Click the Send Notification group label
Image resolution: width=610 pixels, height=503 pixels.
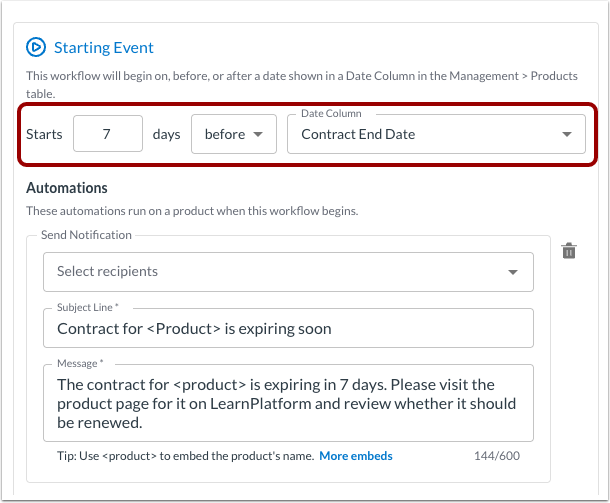click(86, 235)
